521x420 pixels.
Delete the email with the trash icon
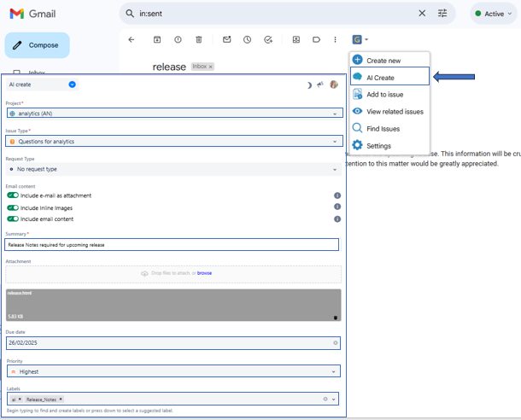(199, 39)
